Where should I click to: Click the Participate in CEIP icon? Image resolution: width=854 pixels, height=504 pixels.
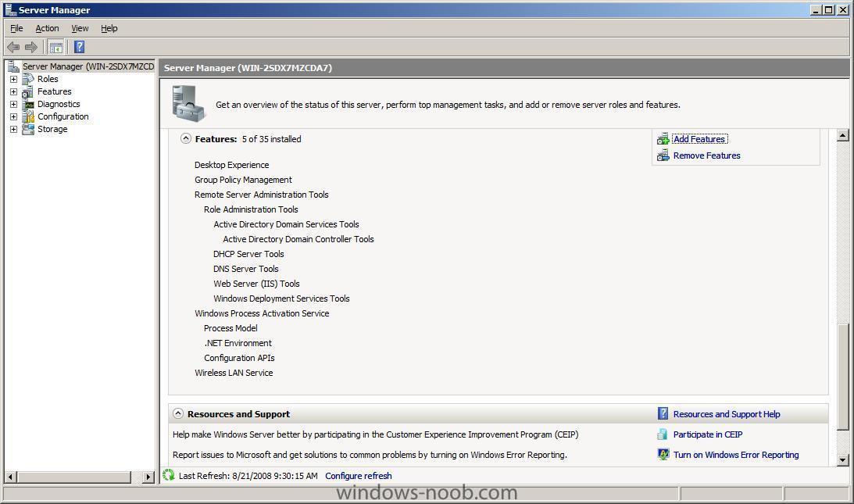click(x=663, y=434)
